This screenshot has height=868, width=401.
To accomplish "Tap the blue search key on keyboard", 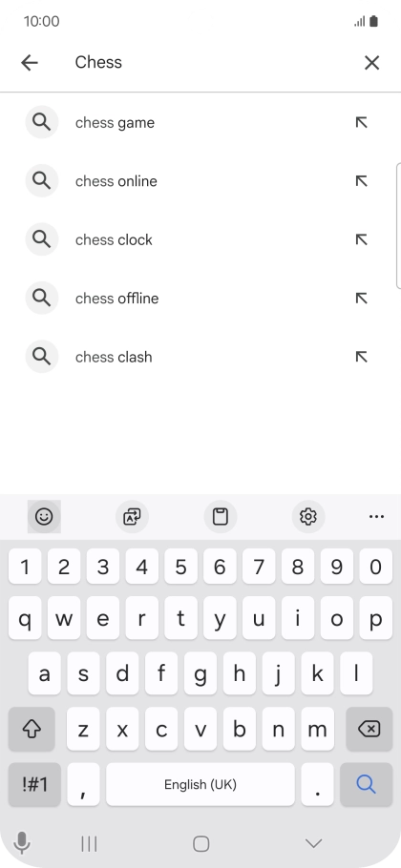I will (x=366, y=784).
